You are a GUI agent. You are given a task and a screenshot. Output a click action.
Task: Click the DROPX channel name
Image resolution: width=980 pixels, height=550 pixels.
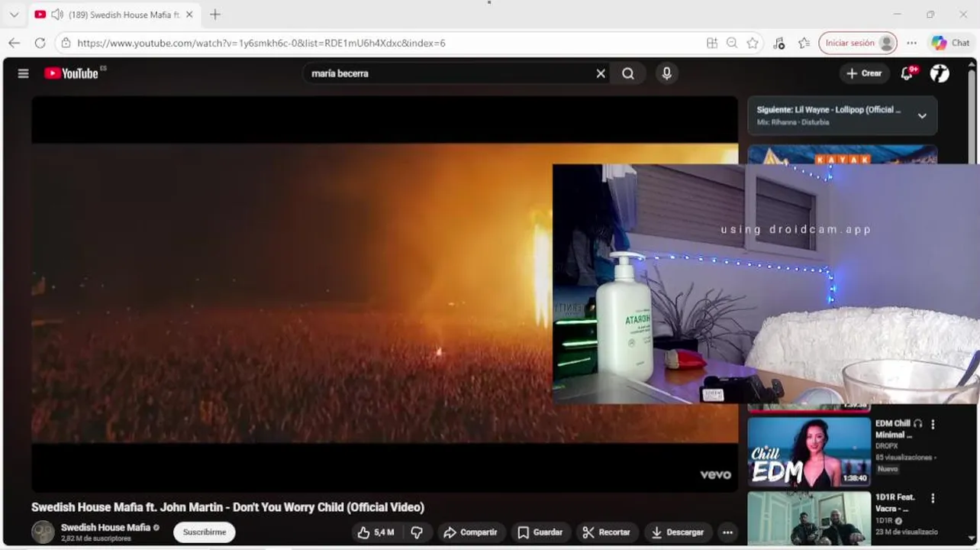(x=887, y=445)
